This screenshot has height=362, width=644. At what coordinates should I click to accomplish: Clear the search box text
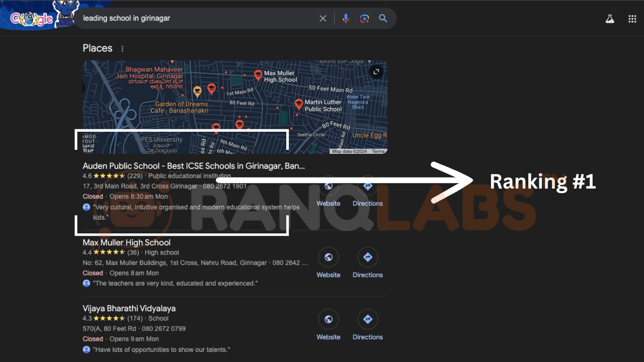tap(323, 19)
